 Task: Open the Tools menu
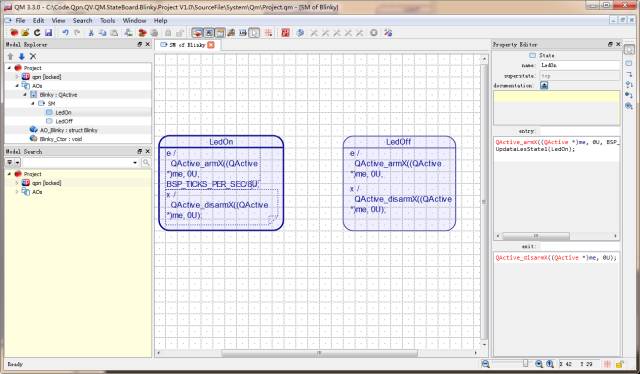(107, 20)
